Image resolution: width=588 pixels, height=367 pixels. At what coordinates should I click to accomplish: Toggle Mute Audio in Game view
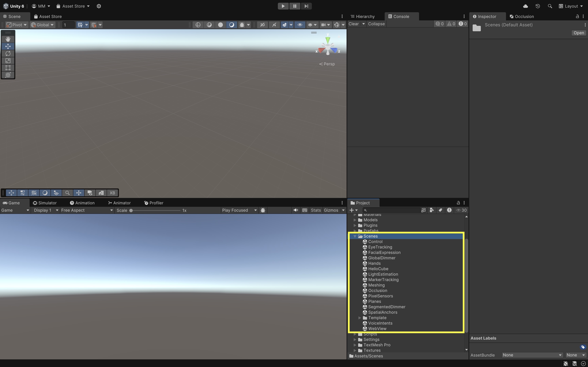coord(296,210)
